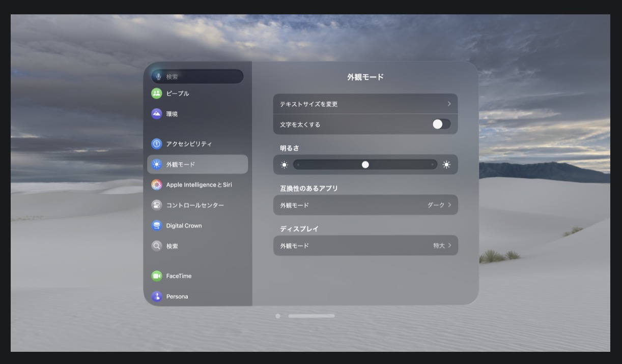622x364 pixels.
Task: Toggle the 文字を太くする switch
Action: coord(441,124)
